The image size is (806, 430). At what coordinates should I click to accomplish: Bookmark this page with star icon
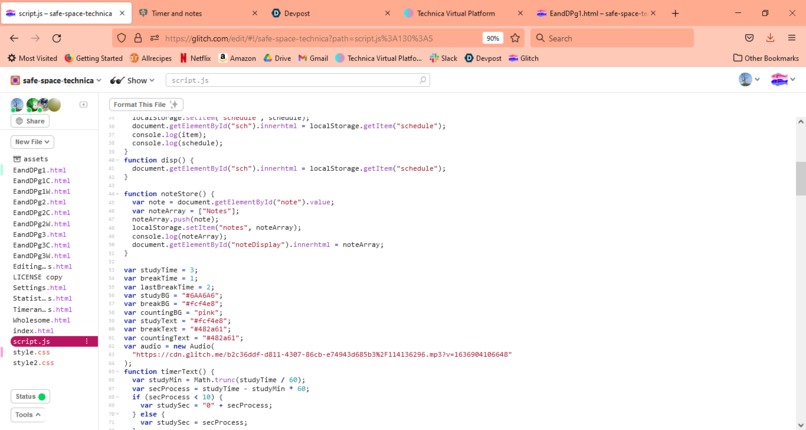[515, 38]
